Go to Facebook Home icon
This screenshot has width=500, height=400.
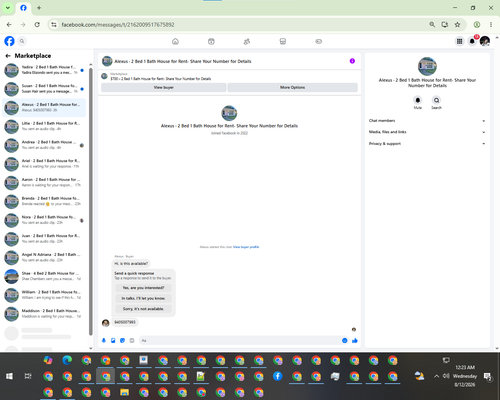[x=175, y=41]
